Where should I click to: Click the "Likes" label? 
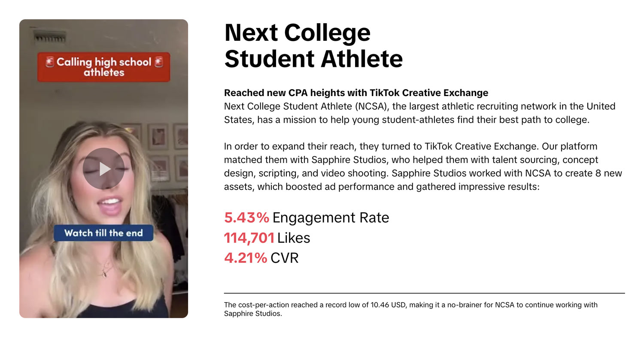[x=294, y=238]
